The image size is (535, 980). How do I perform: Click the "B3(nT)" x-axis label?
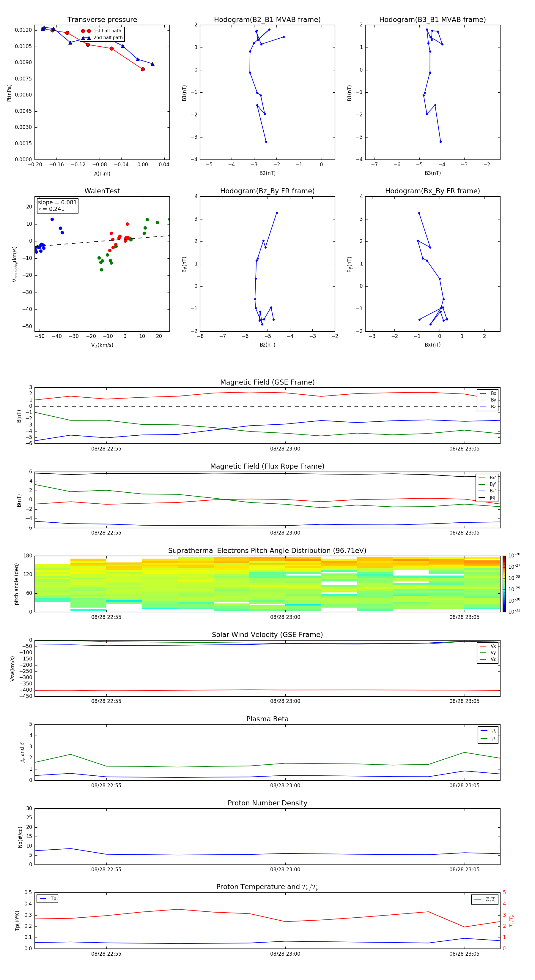432,173
